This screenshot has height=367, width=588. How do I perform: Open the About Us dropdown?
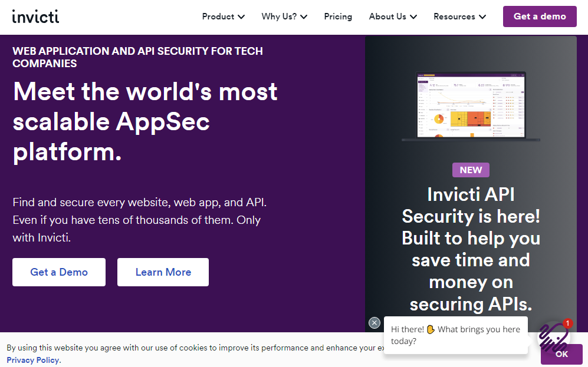tap(393, 16)
